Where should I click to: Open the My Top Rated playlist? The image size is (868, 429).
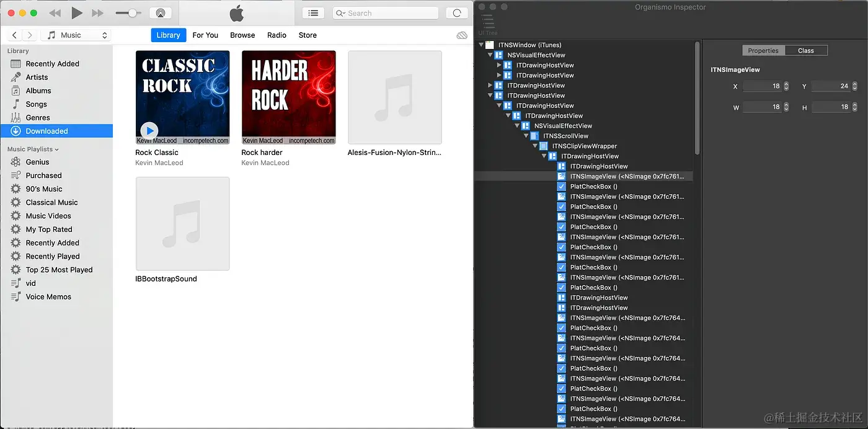56,229
